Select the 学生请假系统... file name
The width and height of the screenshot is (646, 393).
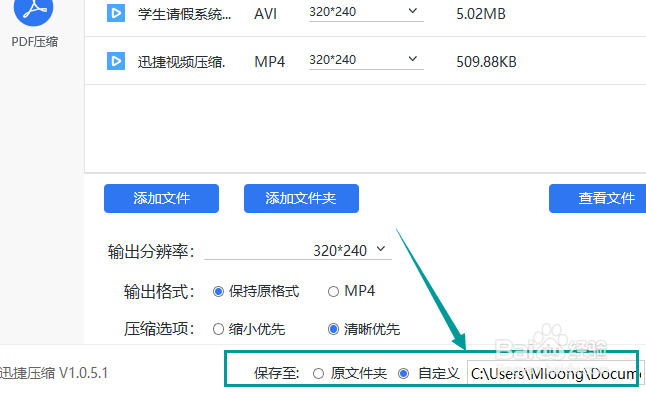coord(185,14)
